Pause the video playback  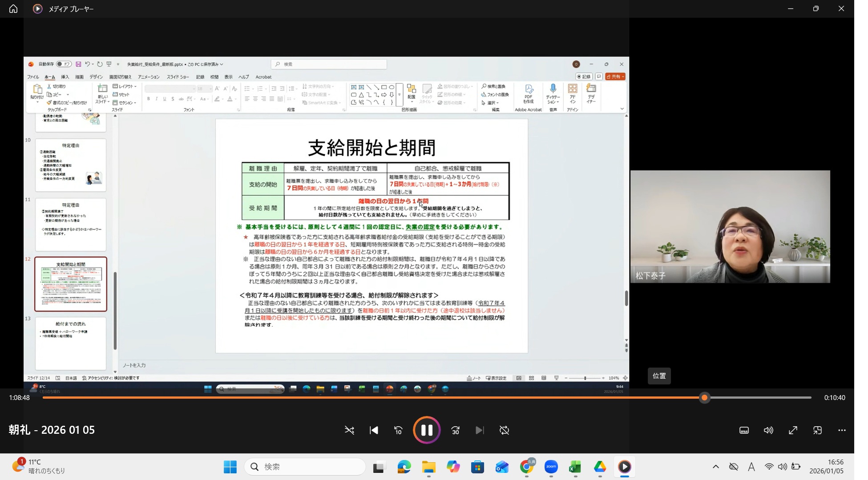427,430
